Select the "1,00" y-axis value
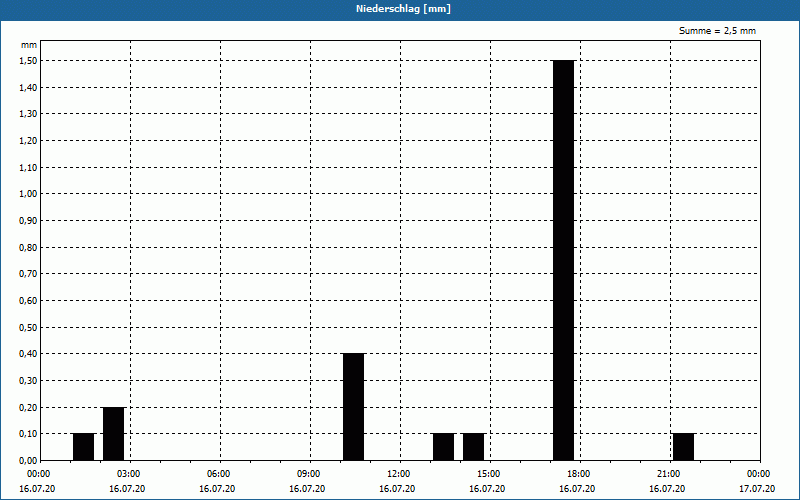Image resolution: width=800 pixels, height=500 pixels. [x=28, y=194]
